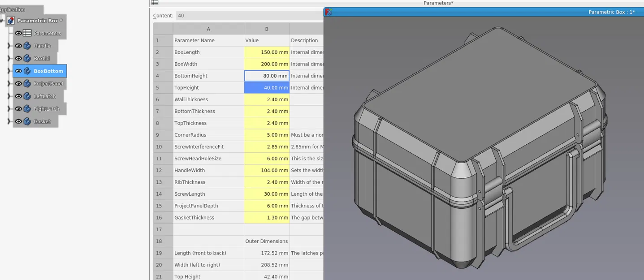This screenshot has height=280, width=644.
Task: Switch to the Application tab
Action: coord(11,9)
